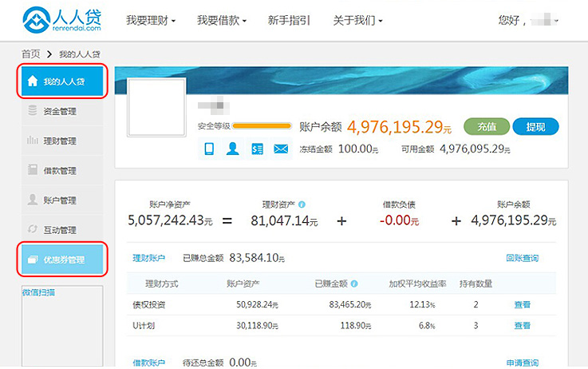Click the refresh icon beside 互动管理
Screen dimensions: 588x369
click(33, 228)
